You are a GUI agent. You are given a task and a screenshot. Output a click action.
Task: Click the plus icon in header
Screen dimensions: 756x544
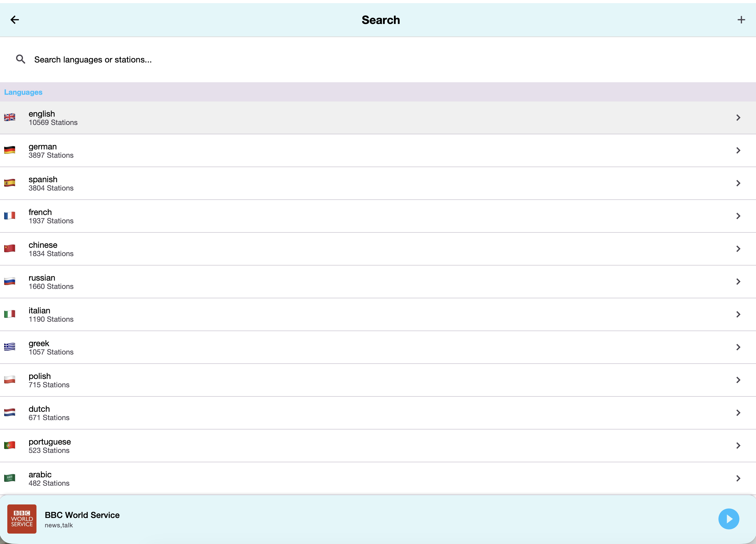click(741, 20)
